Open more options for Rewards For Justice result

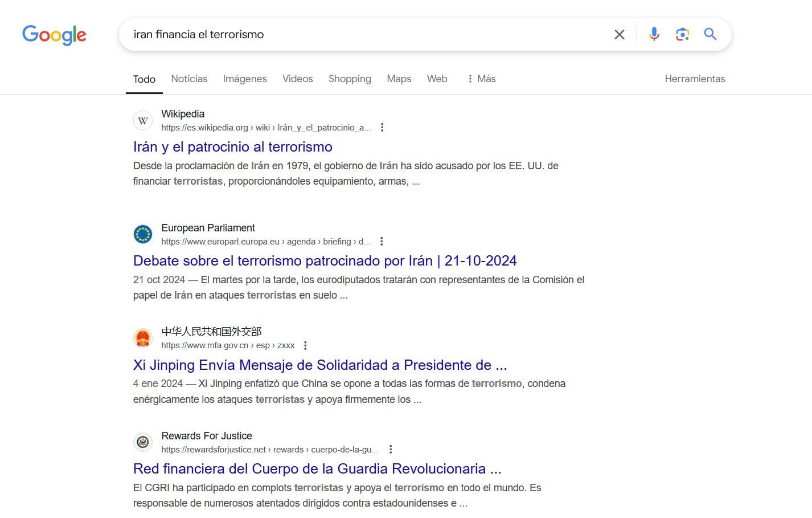[391, 449]
